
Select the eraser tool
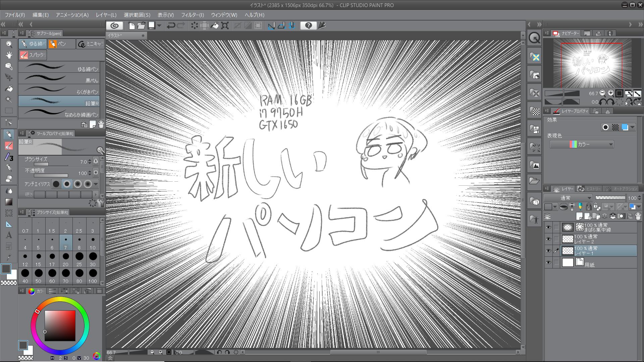point(9,178)
